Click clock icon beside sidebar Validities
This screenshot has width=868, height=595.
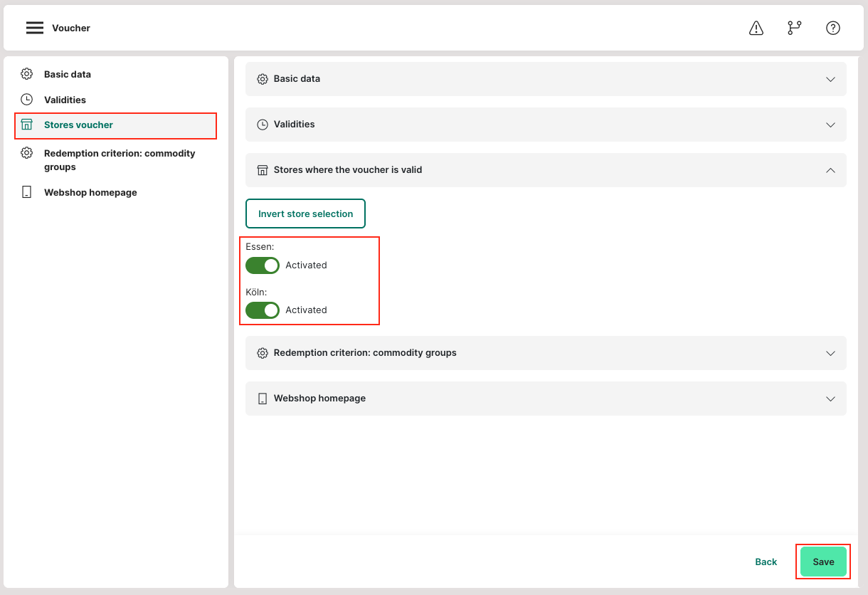click(26, 100)
